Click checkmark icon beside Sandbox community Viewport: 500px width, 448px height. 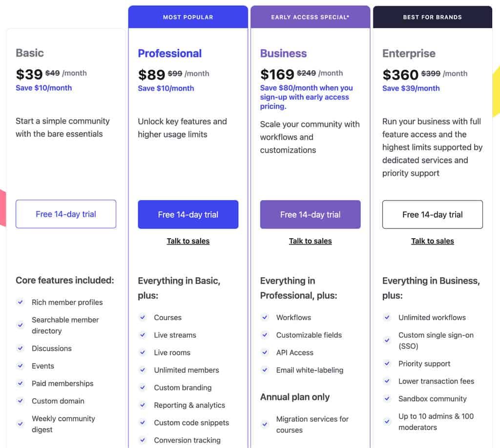click(387, 399)
